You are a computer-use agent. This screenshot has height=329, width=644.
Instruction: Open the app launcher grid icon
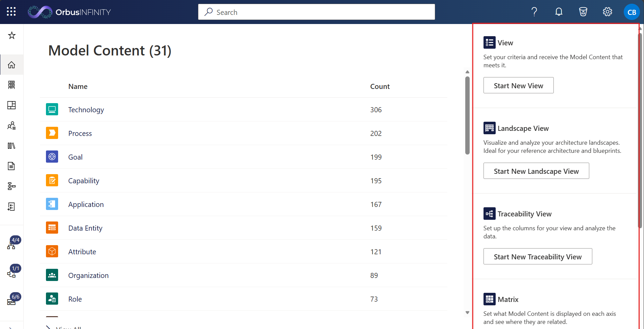point(11,12)
